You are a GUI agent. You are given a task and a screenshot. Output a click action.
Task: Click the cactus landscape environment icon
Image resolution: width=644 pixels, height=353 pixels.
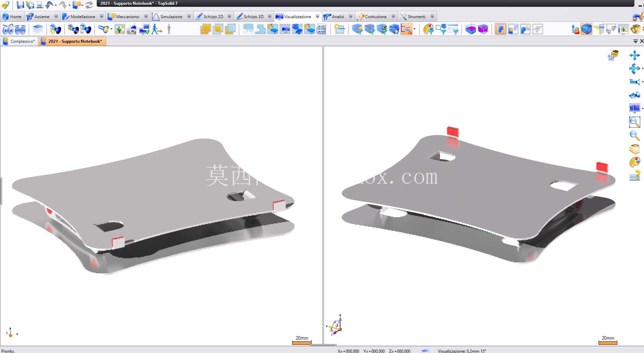click(120, 29)
